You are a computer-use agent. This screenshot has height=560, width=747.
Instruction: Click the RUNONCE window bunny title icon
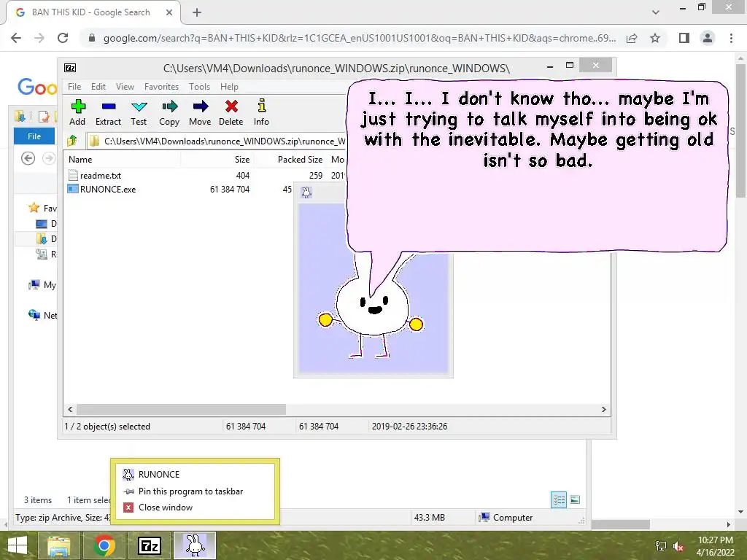pyautogui.click(x=306, y=192)
